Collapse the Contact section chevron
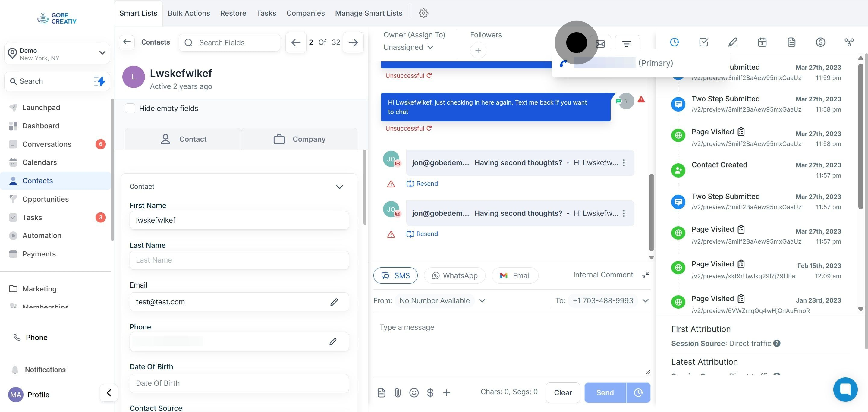Screen dimensions: 868x412 (339, 187)
